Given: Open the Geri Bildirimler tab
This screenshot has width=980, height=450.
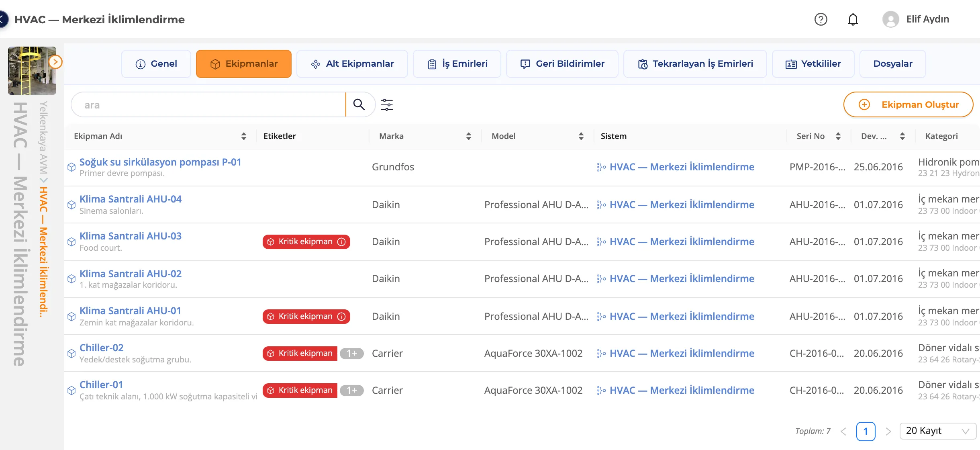Looking at the screenshot, I should pos(562,64).
